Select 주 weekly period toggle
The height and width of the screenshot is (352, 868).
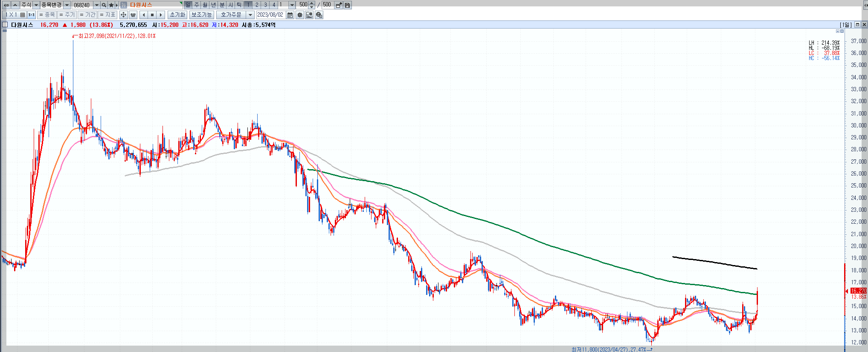click(x=196, y=5)
